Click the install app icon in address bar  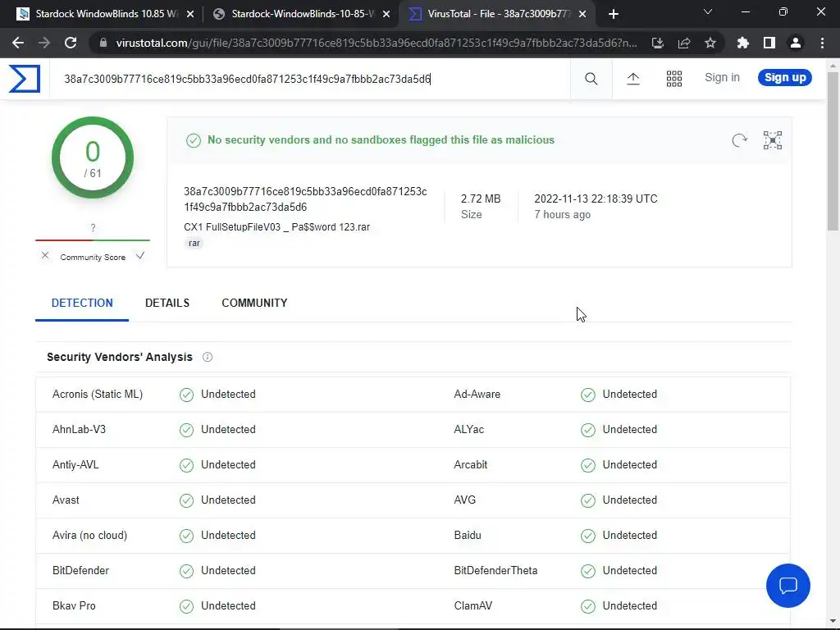pyautogui.click(x=657, y=43)
